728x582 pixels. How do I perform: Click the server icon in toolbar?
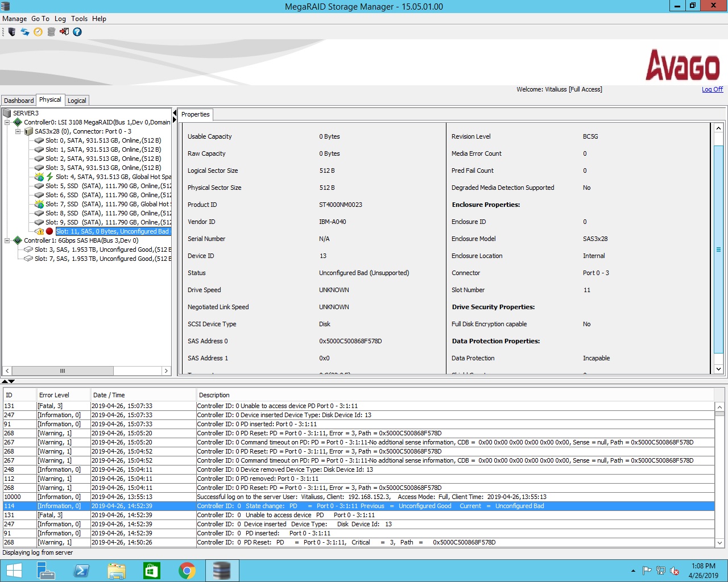12,32
